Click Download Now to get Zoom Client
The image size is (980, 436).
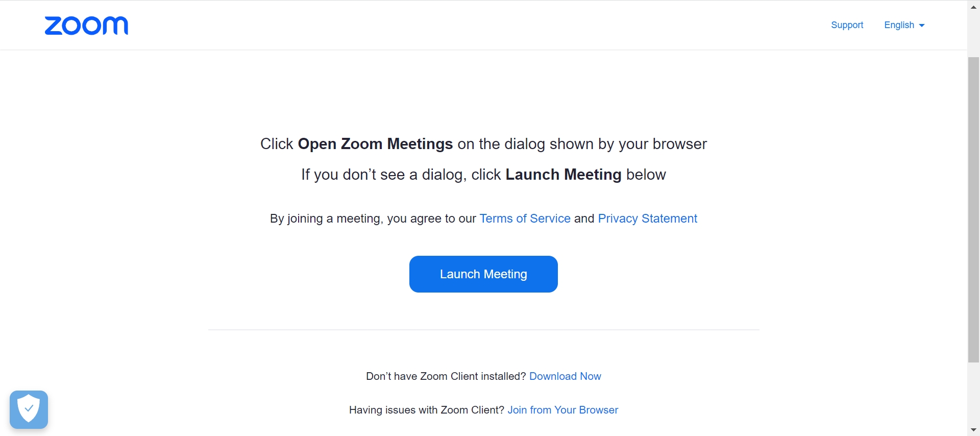[565, 376]
